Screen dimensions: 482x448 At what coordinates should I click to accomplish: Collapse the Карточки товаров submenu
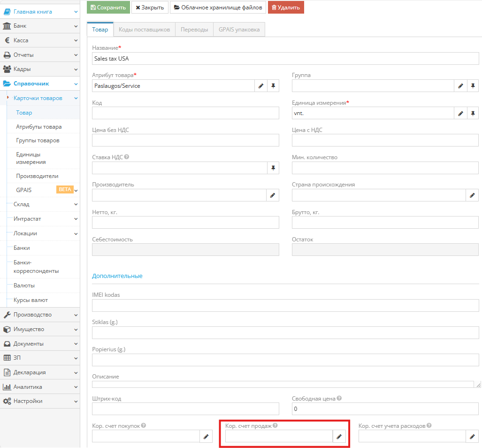42,98
